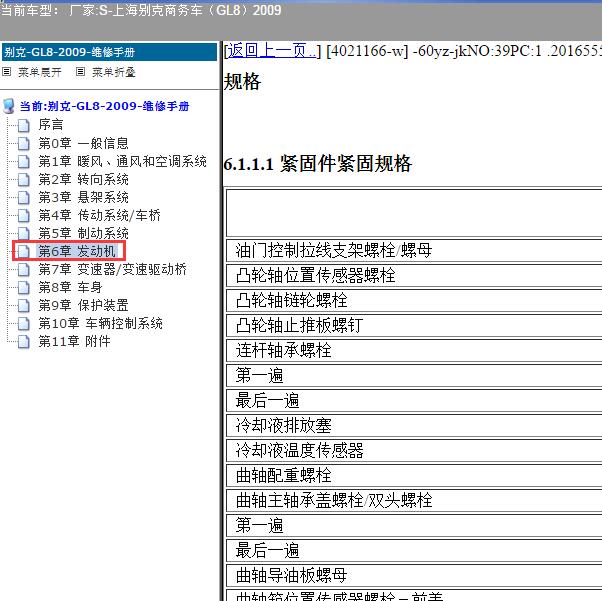Image resolution: width=602 pixels, height=601 pixels.
Task: Click table row 凸轮轴位置传感器螺栓
Action: point(414,276)
